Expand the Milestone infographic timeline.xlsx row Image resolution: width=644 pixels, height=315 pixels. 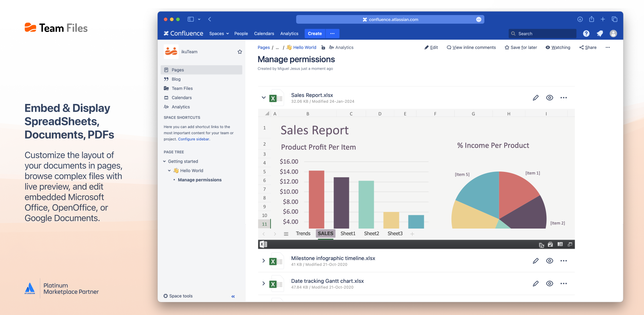[x=264, y=261]
